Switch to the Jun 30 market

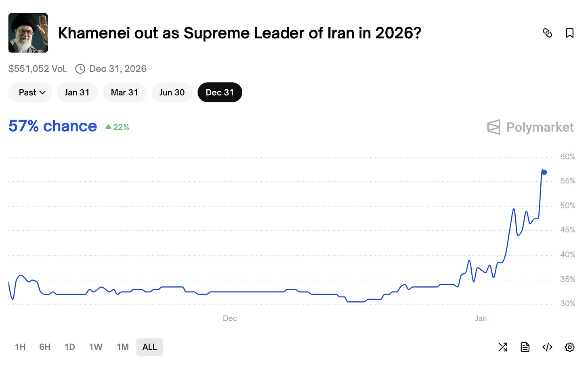coord(172,92)
